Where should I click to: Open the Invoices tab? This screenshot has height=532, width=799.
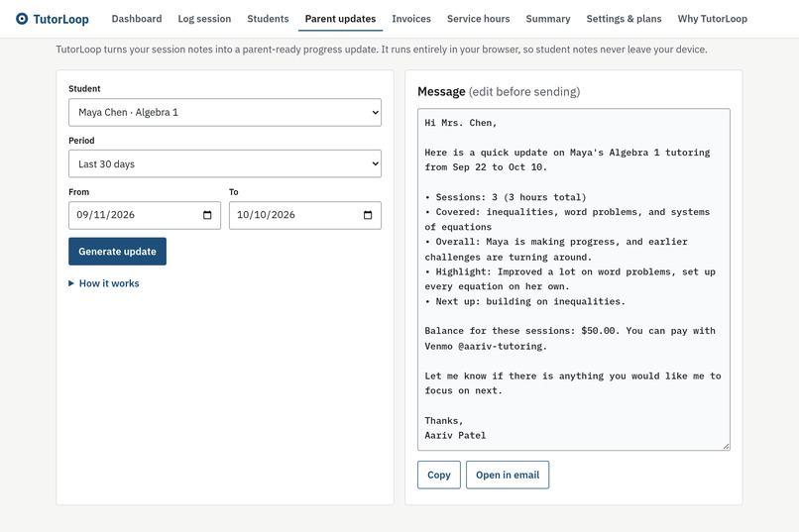click(411, 19)
